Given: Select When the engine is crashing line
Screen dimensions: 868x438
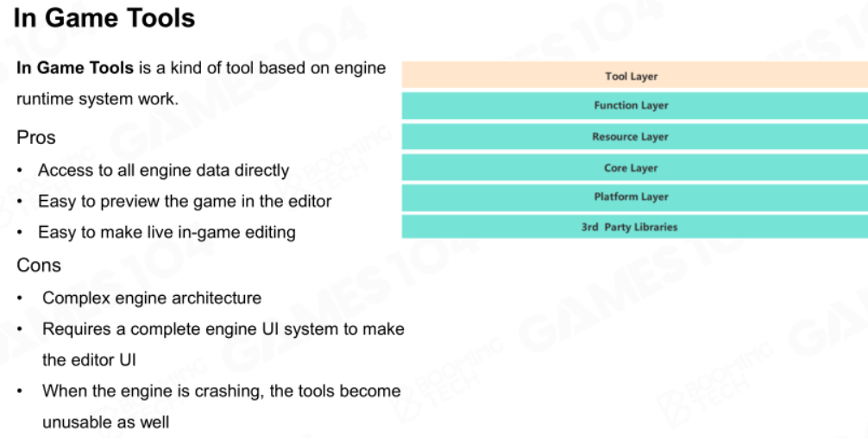Looking at the screenshot, I should tap(222, 391).
